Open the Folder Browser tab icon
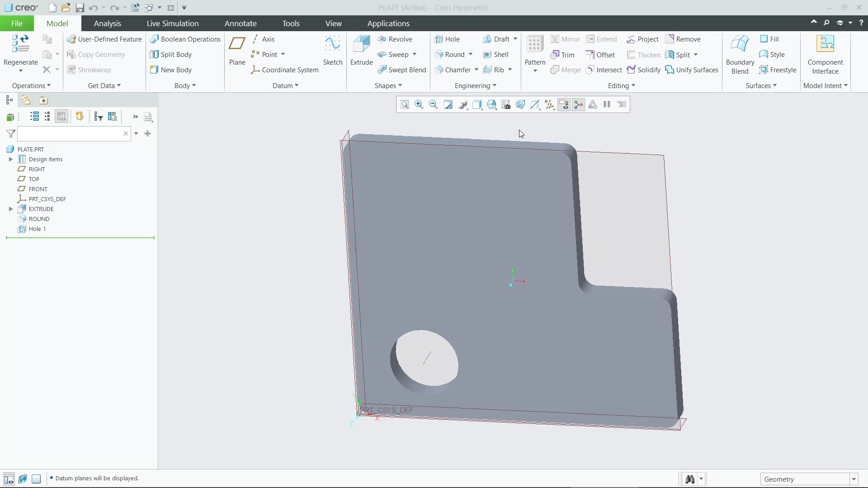Screen dimensions: 868x488 [26, 100]
